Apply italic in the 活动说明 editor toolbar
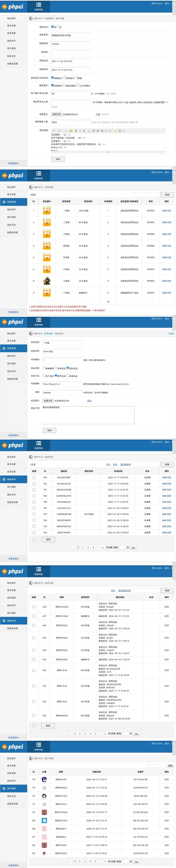 click(x=80, y=131)
